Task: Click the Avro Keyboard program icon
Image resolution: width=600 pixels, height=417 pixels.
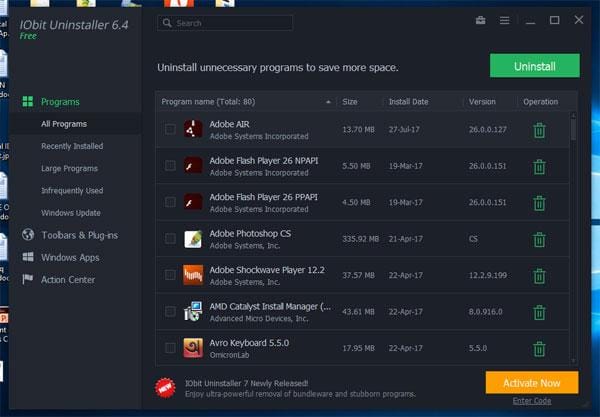Action: [x=193, y=348]
